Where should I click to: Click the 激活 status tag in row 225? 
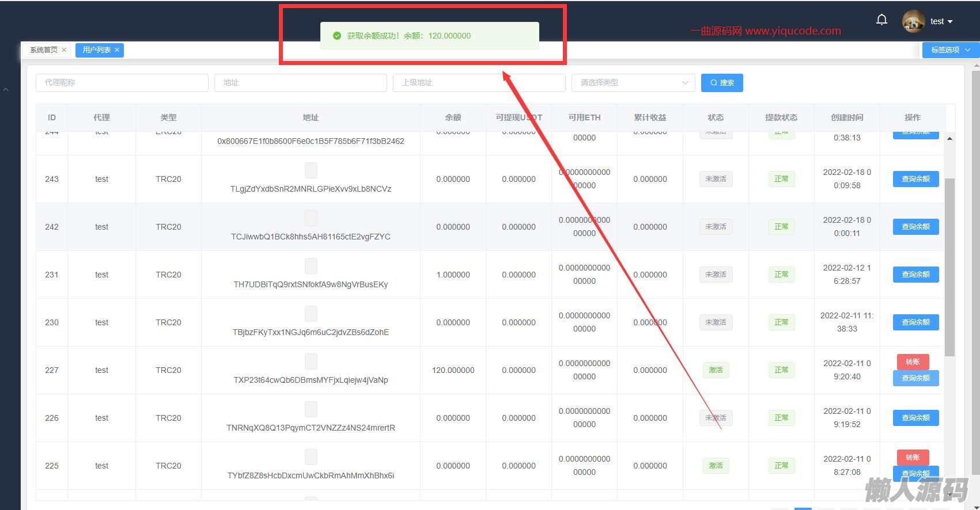(716, 466)
